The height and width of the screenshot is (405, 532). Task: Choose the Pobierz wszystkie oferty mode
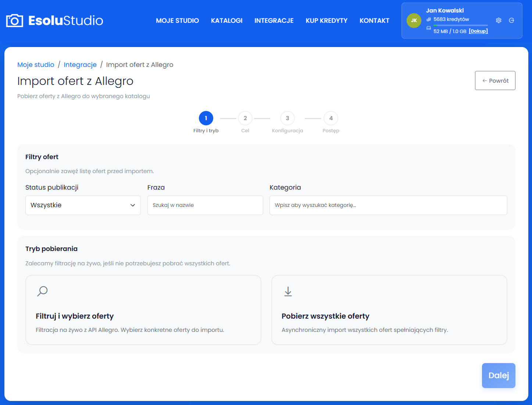[x=389, y=310]
